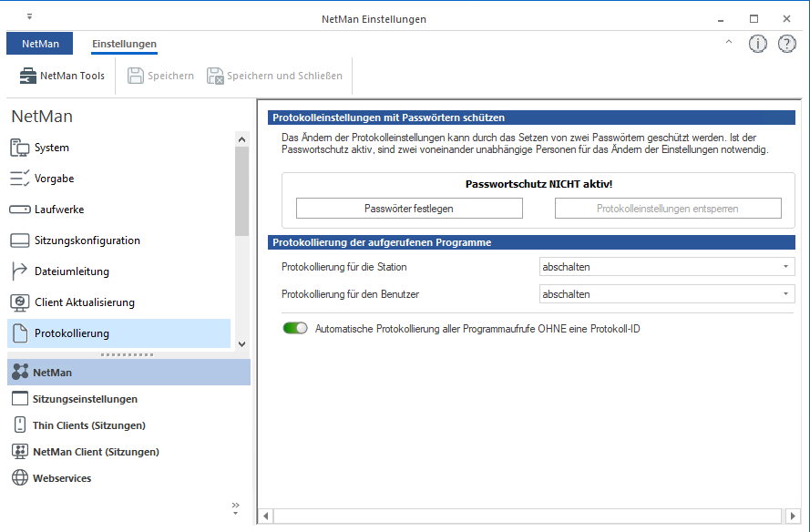Disable automatic logging without Protokoll-ID
Image resolution: width=810 pixels, height=532 pixels.
click(x=294, y=327)
